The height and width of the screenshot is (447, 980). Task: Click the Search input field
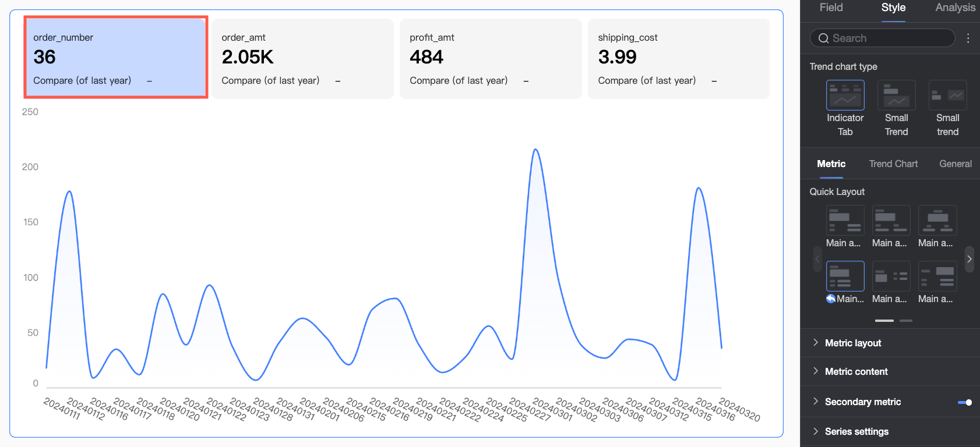pyautogui.click(x=883, y=38)
